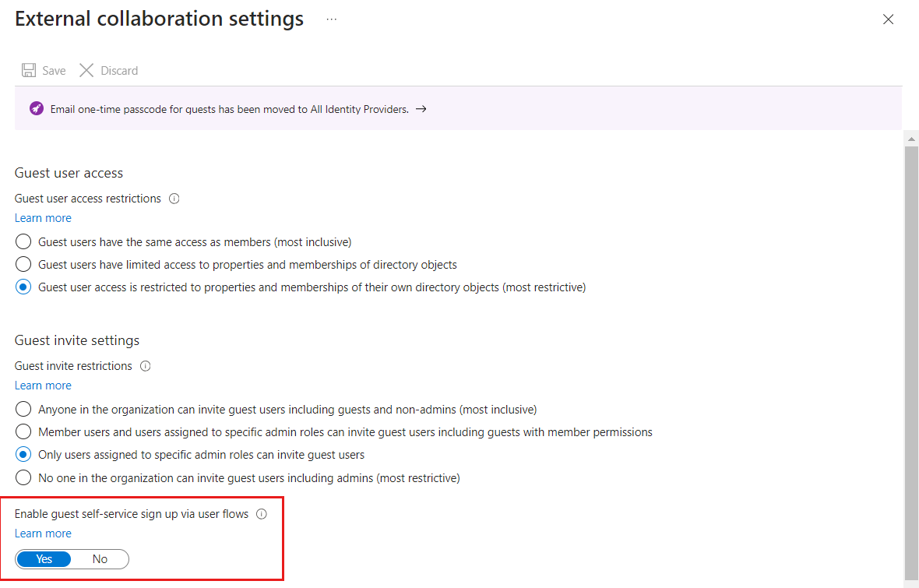This screenshot has height=588, width=919.
Task: Open Learn more under self-service sign up
Action: [43, 533]
